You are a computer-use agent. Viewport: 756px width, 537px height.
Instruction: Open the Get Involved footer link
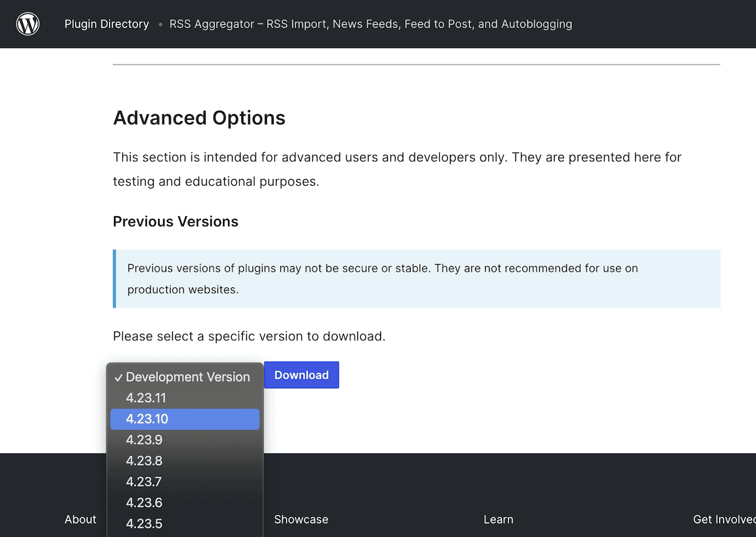[724, 519]
